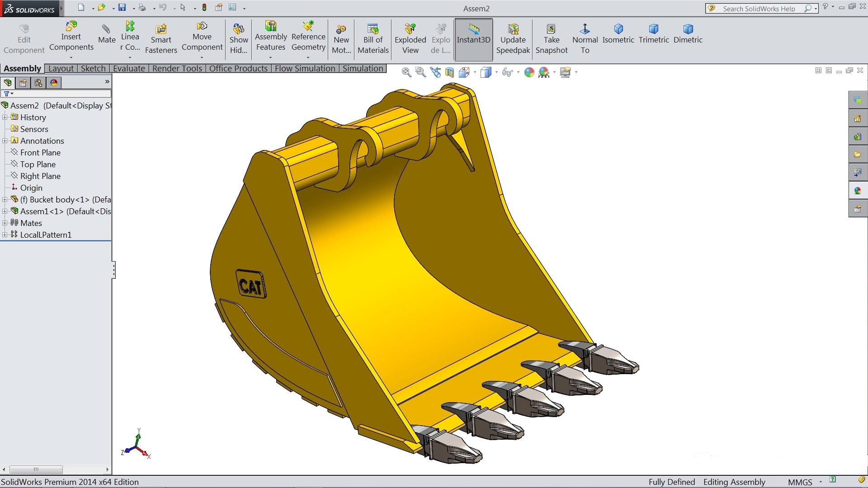This screenshot has width=868, height=488.
Task: Select the Zoom to Fit tool
Action: pyautogui.click(x=406, y=72)
